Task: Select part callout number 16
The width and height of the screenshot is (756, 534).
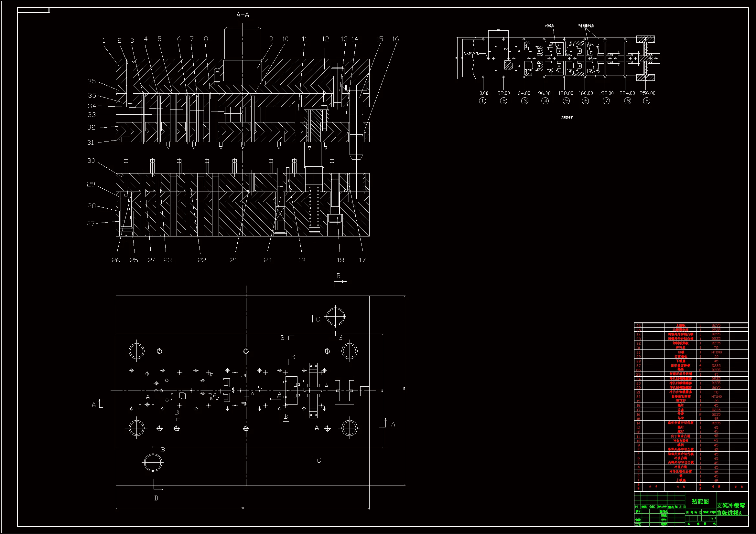Action: (395, 39)
